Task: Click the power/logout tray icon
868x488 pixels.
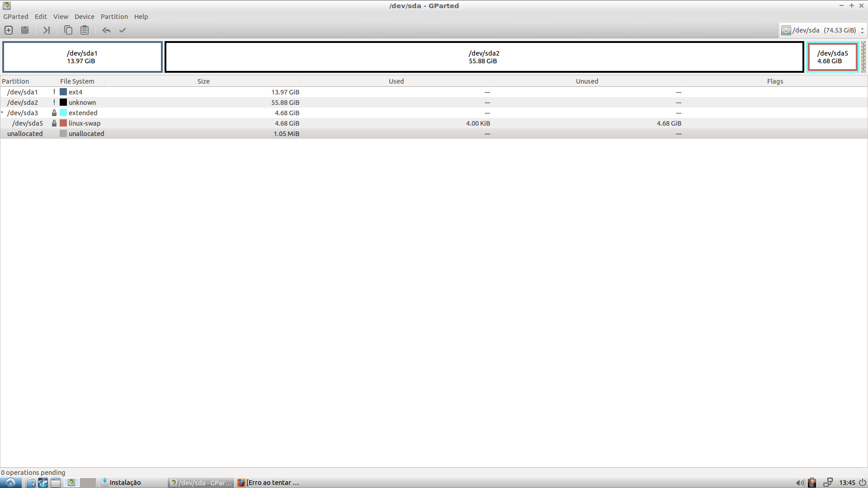Action: click(x=862, y=483)
